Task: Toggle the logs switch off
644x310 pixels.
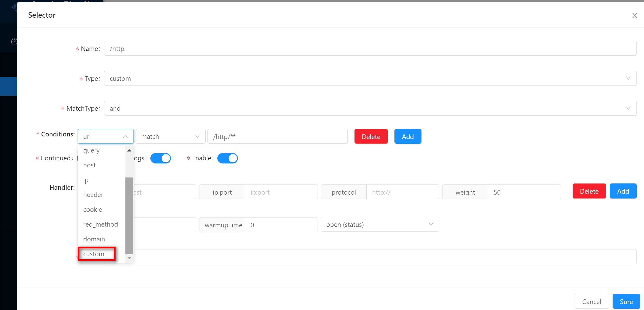Action: (160, 158)
